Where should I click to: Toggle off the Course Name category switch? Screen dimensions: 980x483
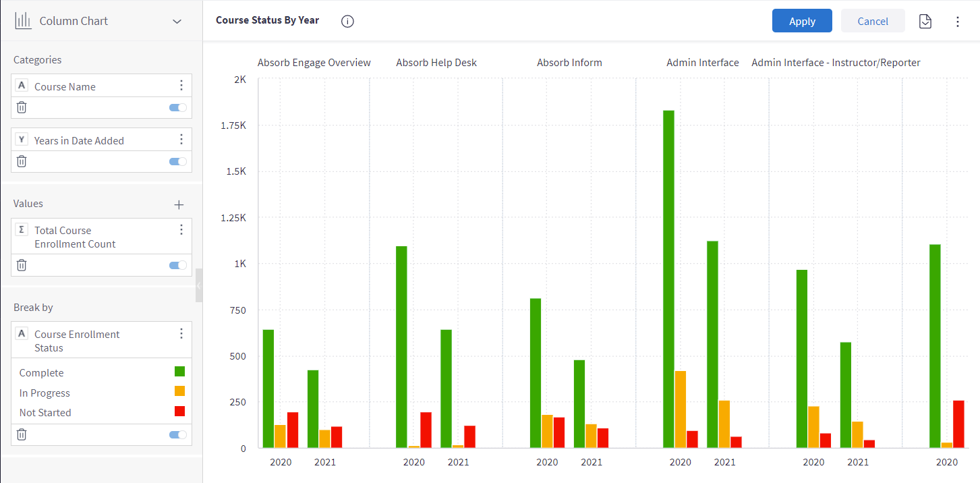[x=178, y=107]
